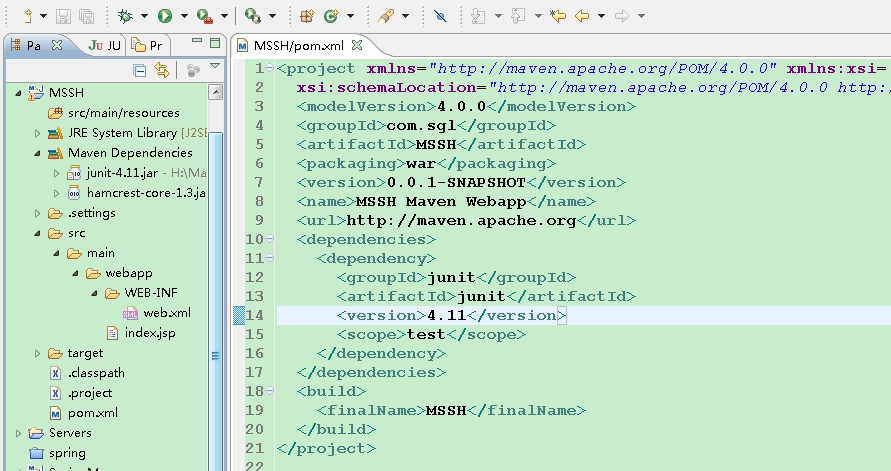Switch to the Project Explorer Pr tab
Screen dimensions: 891x471
(x=147, y=45)
